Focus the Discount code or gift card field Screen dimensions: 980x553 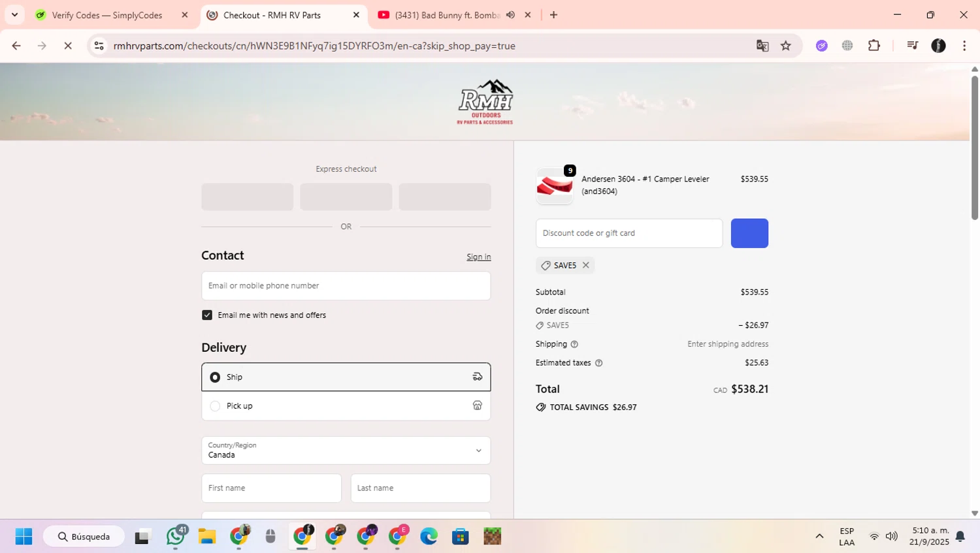coord(629,233)
